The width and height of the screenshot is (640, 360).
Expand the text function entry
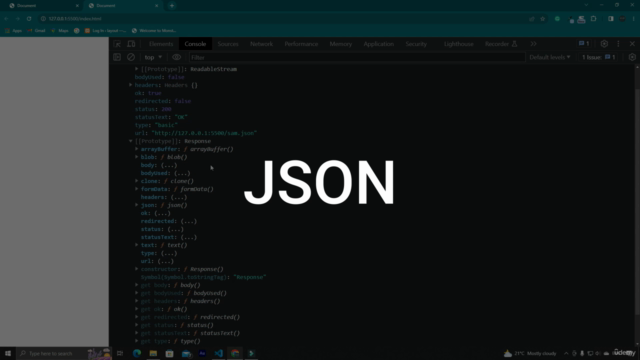(x=137, y=245)
